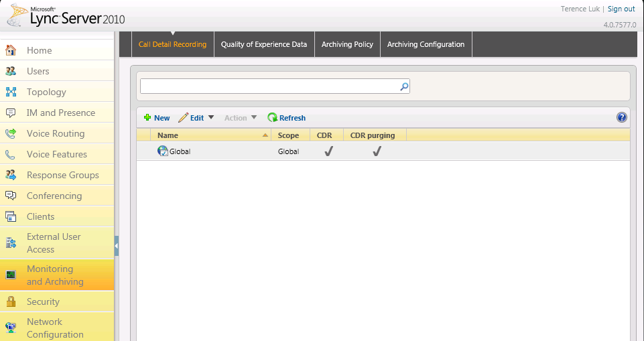This screenshot has width=644, height=341.
Task: Click the Refresh button label
Action: pyautogui.click(x=292, y=118)
